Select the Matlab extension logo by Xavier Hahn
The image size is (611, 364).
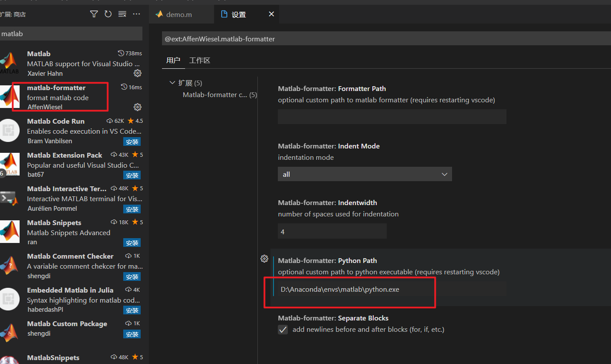pos(9,63)
